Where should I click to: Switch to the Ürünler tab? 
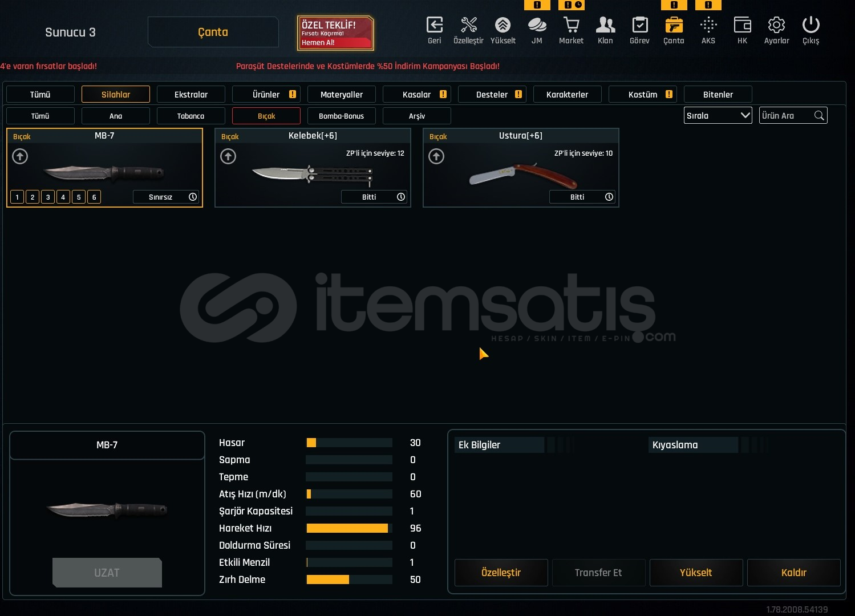click(266, 94)
